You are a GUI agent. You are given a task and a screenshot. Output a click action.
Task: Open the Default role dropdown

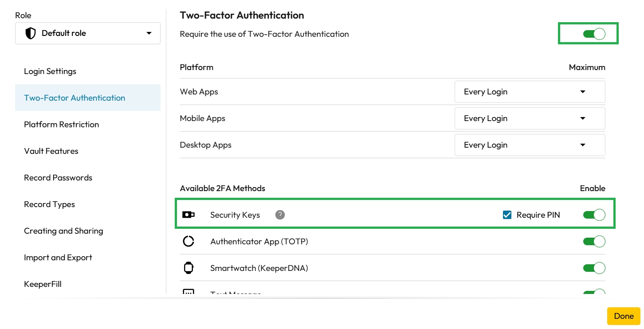[88, 33]
